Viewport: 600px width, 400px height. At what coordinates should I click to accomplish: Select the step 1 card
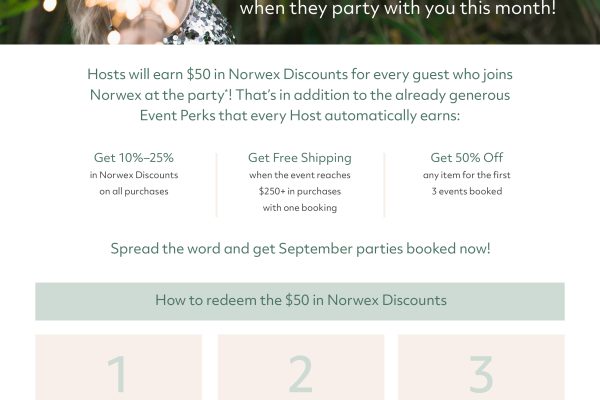tap(118, 368)
